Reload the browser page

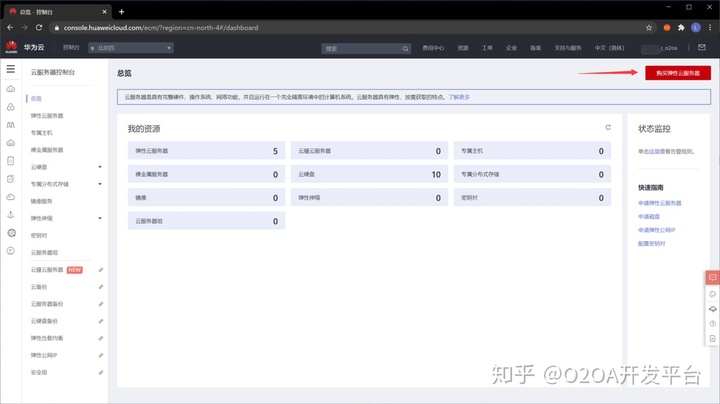click(x=39, y=28)
